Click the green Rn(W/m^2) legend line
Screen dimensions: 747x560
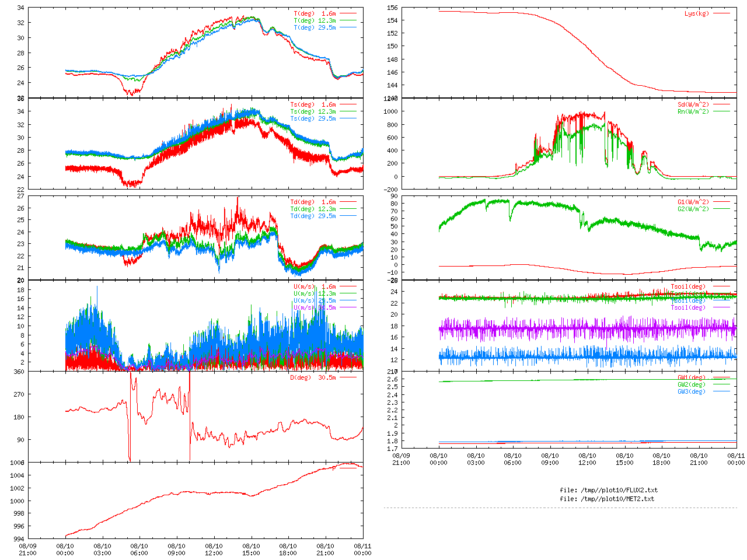click(x=721, y=111)
